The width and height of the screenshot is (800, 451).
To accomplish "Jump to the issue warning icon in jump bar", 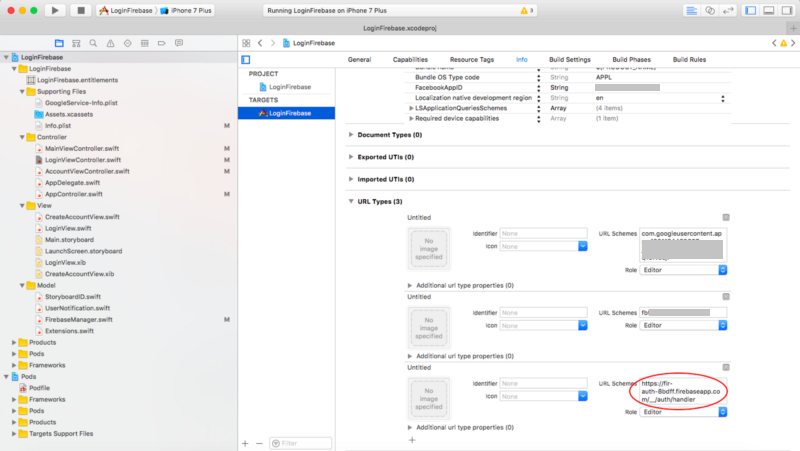I will pos(783,43).
